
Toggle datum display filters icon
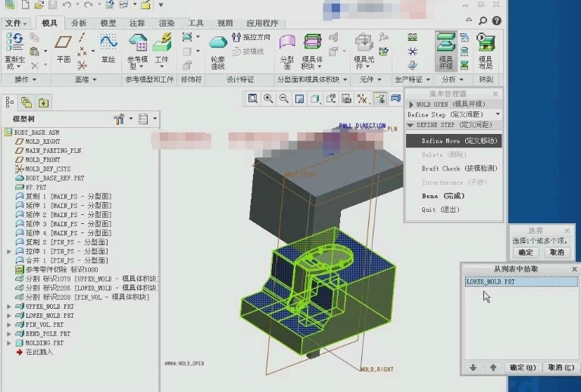tap(362, 98)
